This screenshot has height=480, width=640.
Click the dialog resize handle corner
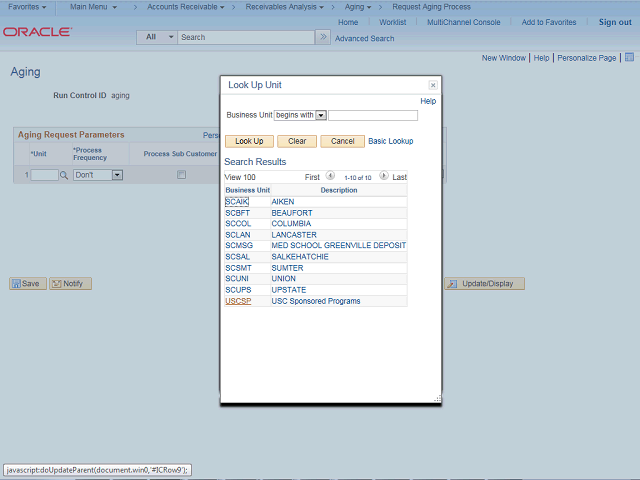tap(437, 399)
